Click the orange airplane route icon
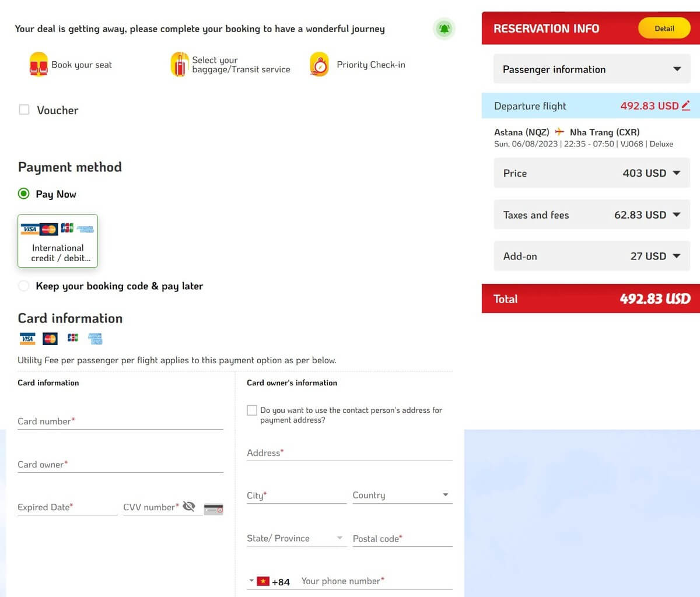Image resolution: width=700 pixels, height=597 pixels. coord(559,132)
